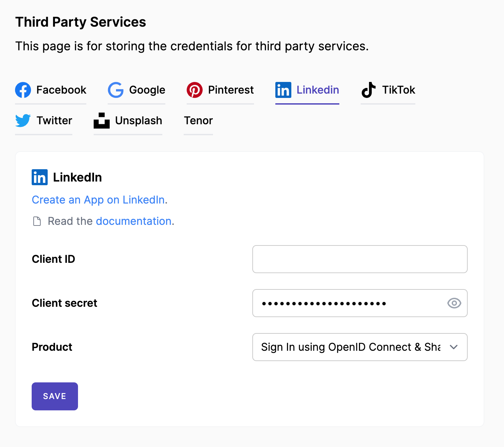Select the Pinterest tab label
This screenshot has height=447, width=504.
(x=231, y=90)
